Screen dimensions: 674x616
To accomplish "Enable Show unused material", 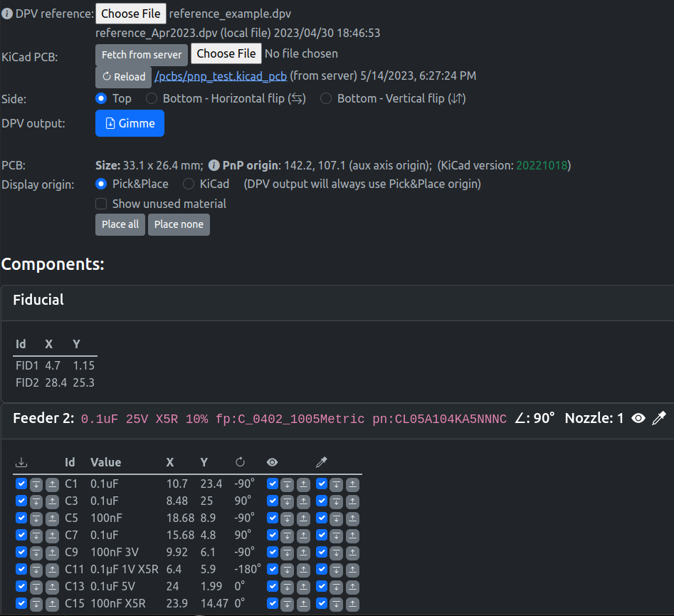I will pos(100,204).
